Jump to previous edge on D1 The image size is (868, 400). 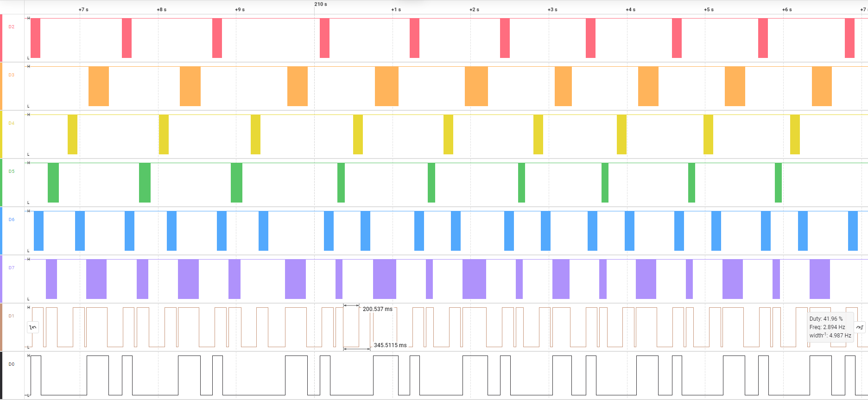[x=33, y=327]
